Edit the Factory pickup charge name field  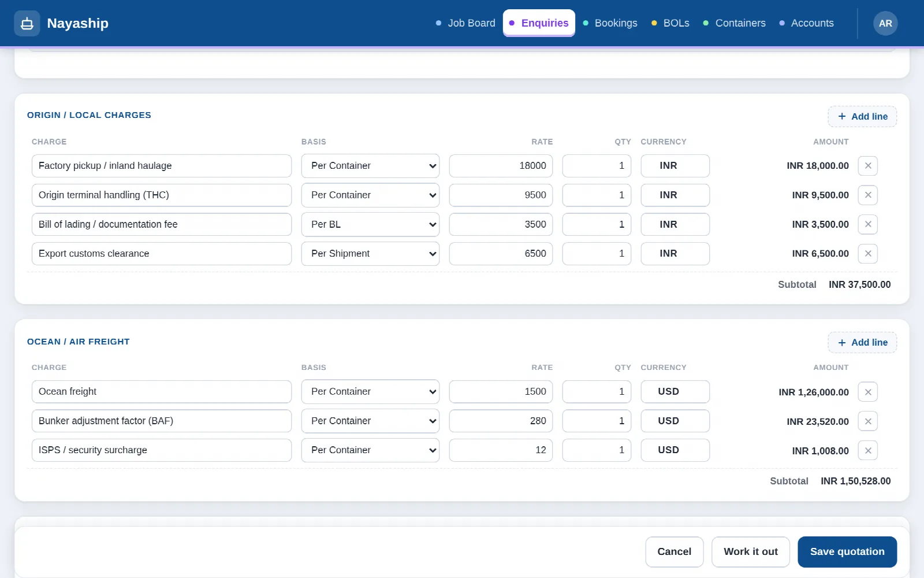(x=162, y=166)
